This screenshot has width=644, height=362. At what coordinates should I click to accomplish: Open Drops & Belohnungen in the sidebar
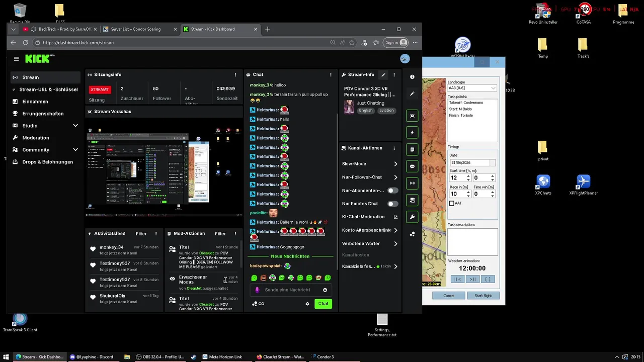[45, 162]
